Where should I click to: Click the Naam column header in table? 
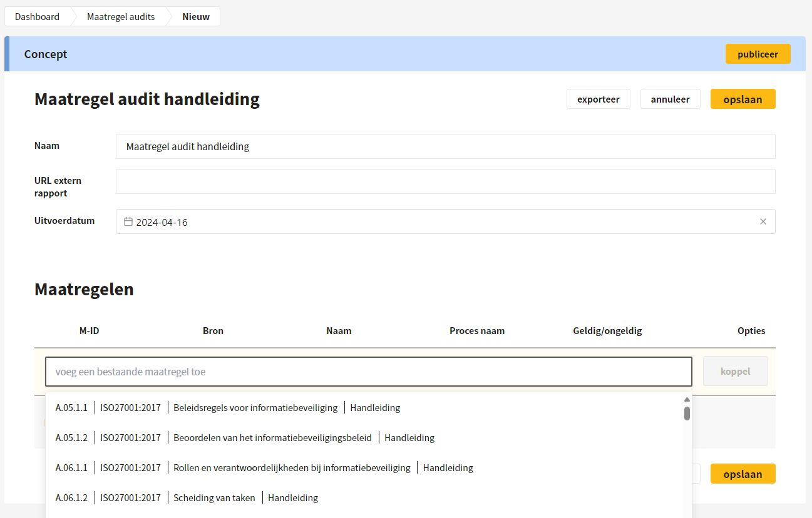tap(339, 330)
